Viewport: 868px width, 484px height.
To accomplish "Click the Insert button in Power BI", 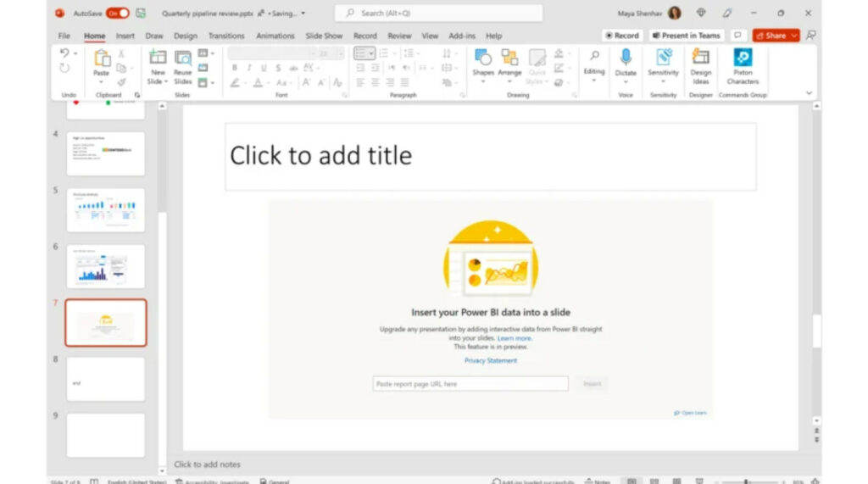I will [592, 384].
